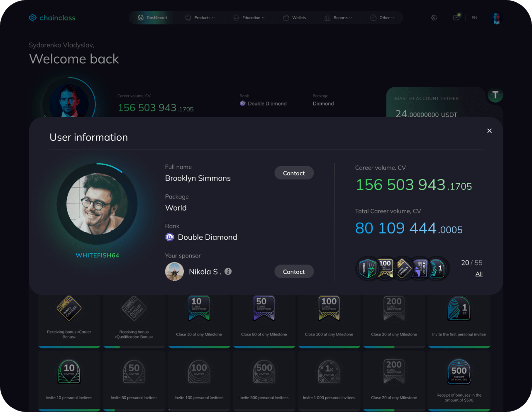Open the settings gear icon
The width and height of the screenshot is (532, 412).
[x=434, y=18]
